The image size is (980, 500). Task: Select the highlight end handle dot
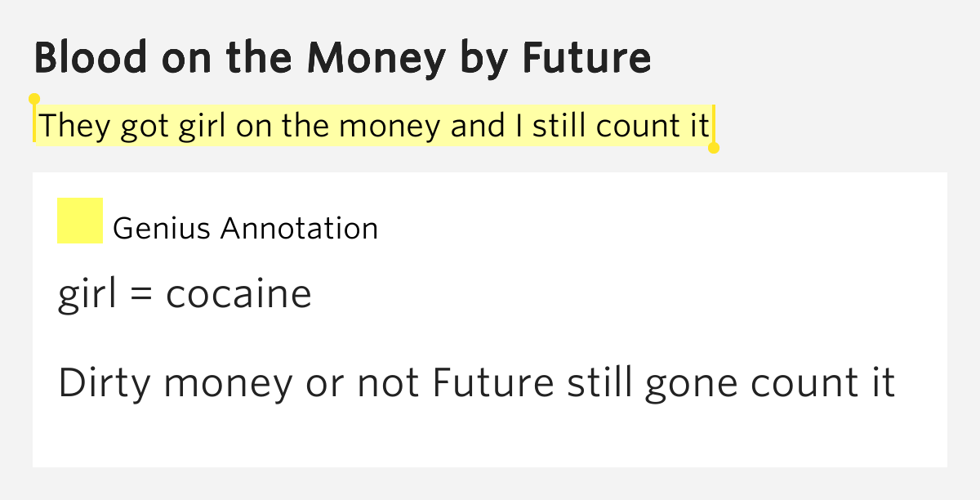coord(714,148)
